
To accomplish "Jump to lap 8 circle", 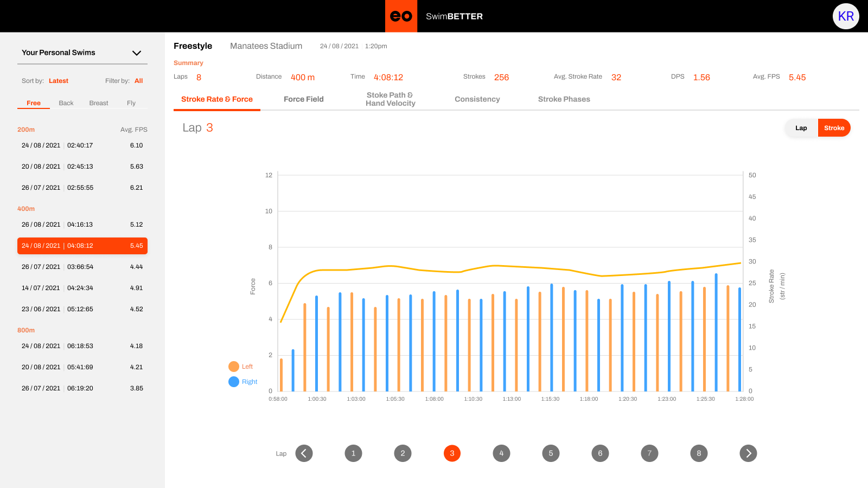I will (699, 453).
